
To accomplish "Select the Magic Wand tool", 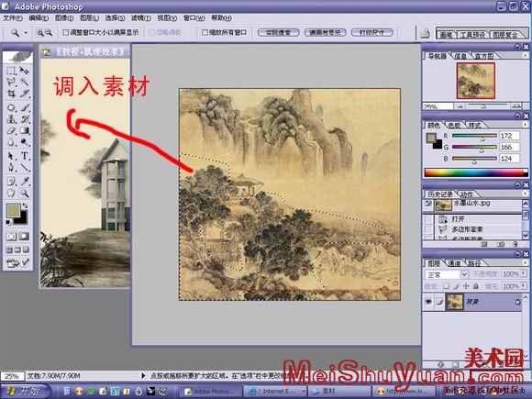I will (24, 82).
